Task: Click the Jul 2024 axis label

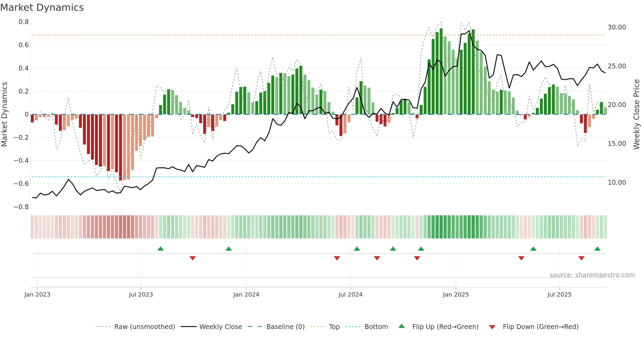Action: tap(350, 294)
